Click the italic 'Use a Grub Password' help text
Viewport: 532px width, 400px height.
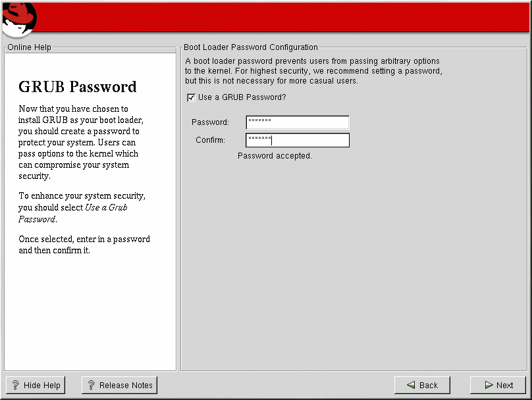coord(72,213)
